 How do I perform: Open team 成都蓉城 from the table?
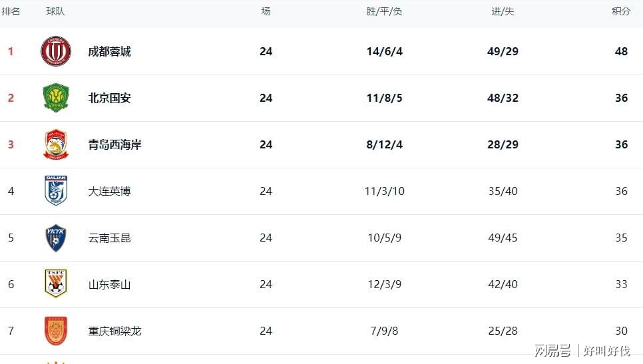109,51
